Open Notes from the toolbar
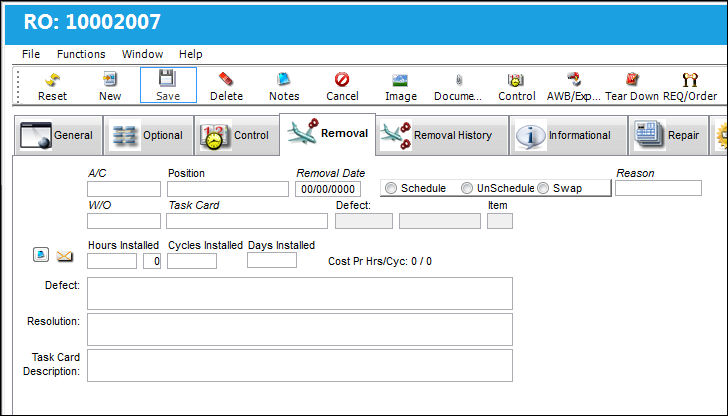This screenshot has height=416, width=728. (284, 79)
